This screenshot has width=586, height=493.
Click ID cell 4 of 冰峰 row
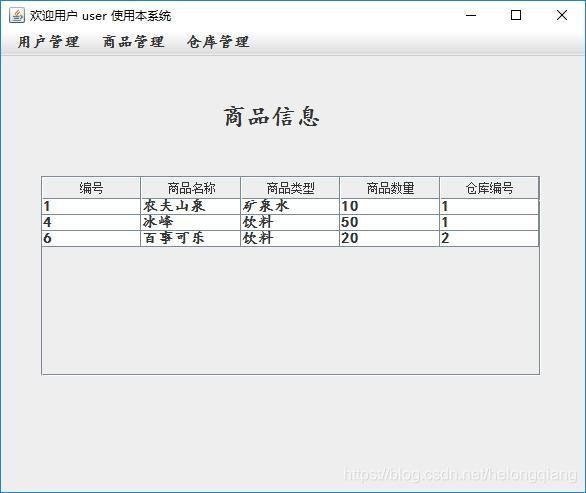(x=91, y=222)
